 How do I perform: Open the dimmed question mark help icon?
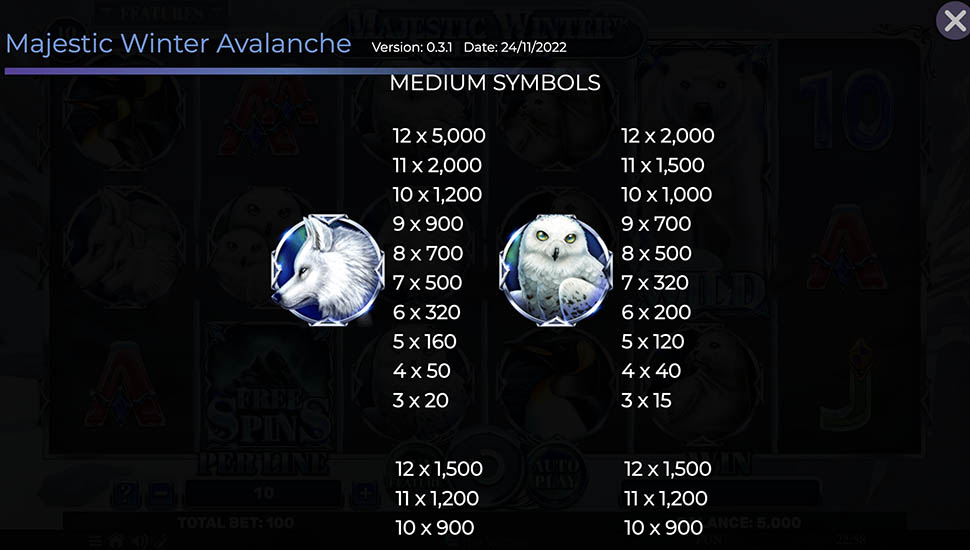[x=125, y=493]
